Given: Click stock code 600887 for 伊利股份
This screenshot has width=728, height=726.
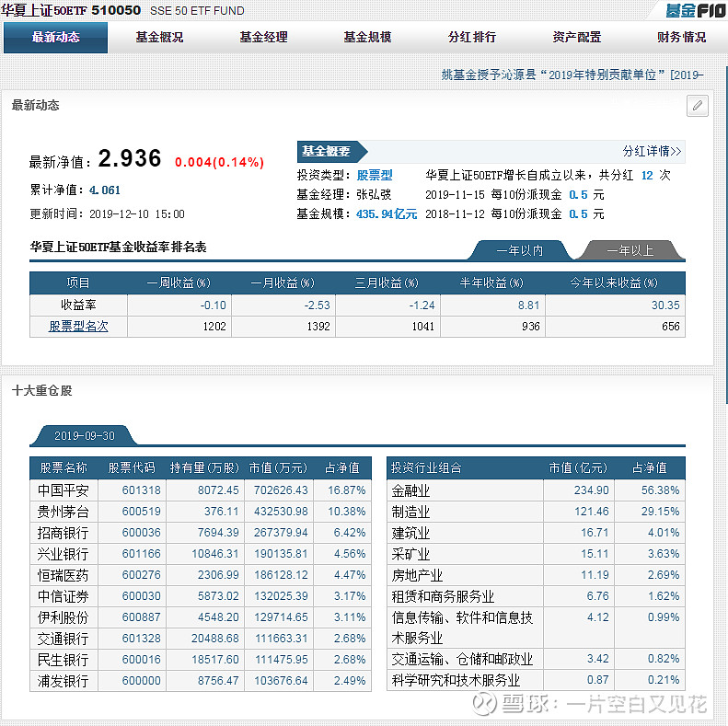Looking at the screenshot, I should pyautogui.click(x=141, y=617).
